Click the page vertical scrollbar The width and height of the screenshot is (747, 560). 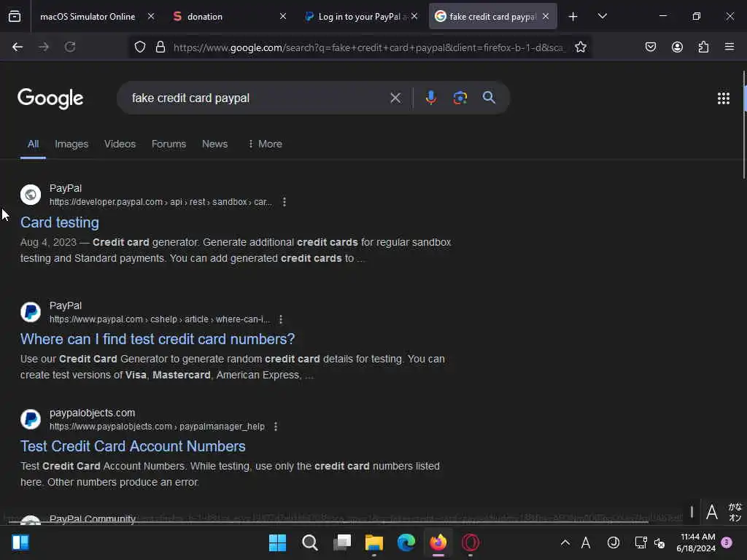coord(744,125)
